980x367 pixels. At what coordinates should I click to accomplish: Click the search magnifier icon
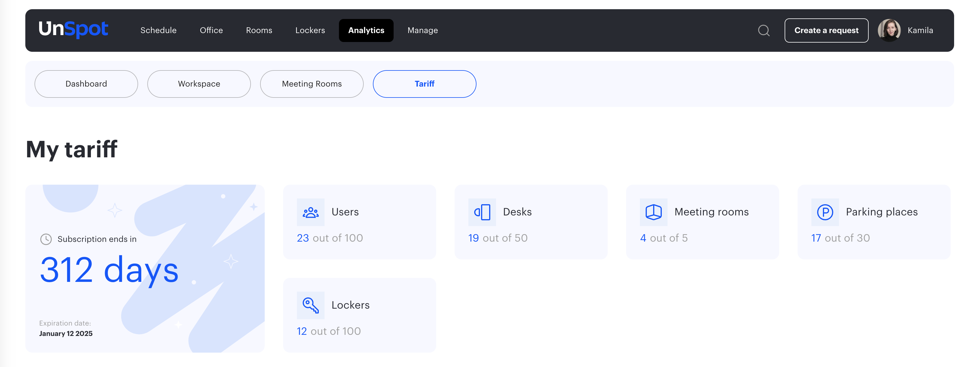pos(764,30)
